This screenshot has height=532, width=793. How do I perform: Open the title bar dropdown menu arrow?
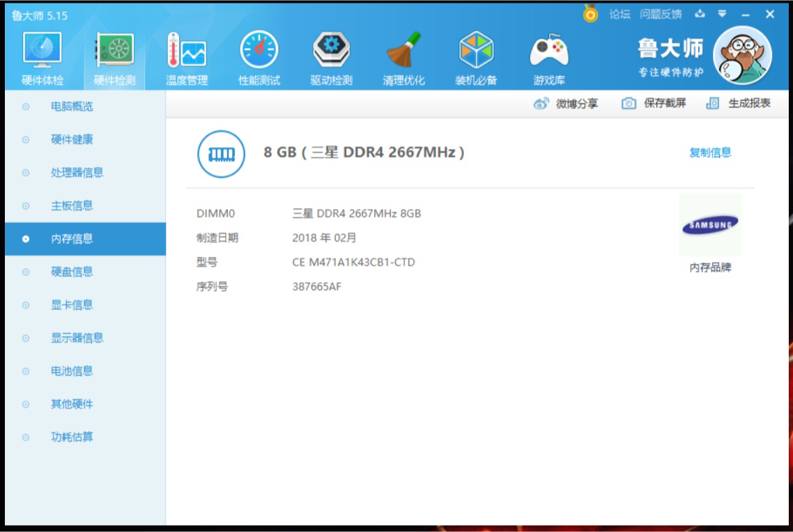722,14
